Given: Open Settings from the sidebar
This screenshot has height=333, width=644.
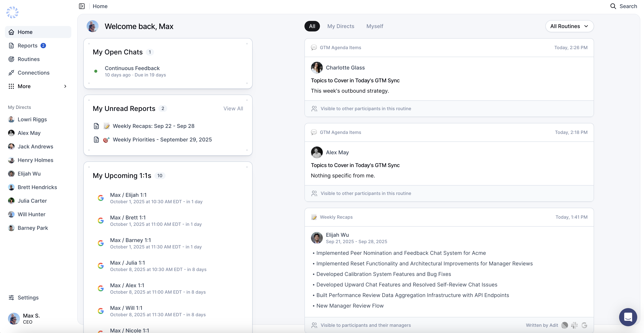Looking at the screenshot, I should (28, 298).
